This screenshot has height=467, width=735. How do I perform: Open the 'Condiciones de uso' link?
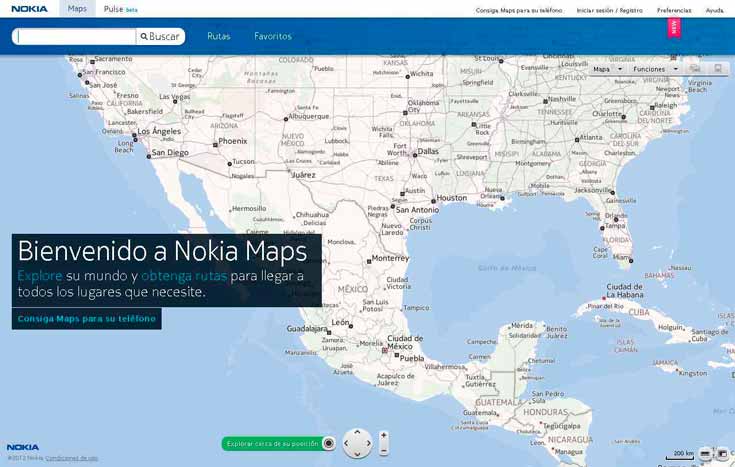point(72,458)
